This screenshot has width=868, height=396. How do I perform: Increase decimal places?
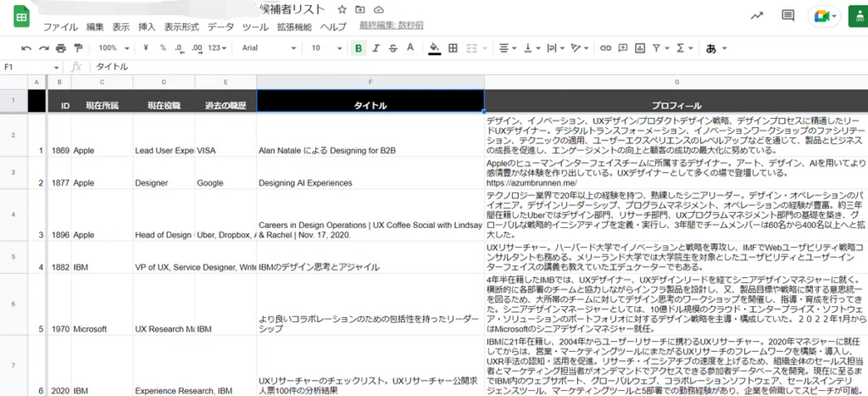point(197,48)
